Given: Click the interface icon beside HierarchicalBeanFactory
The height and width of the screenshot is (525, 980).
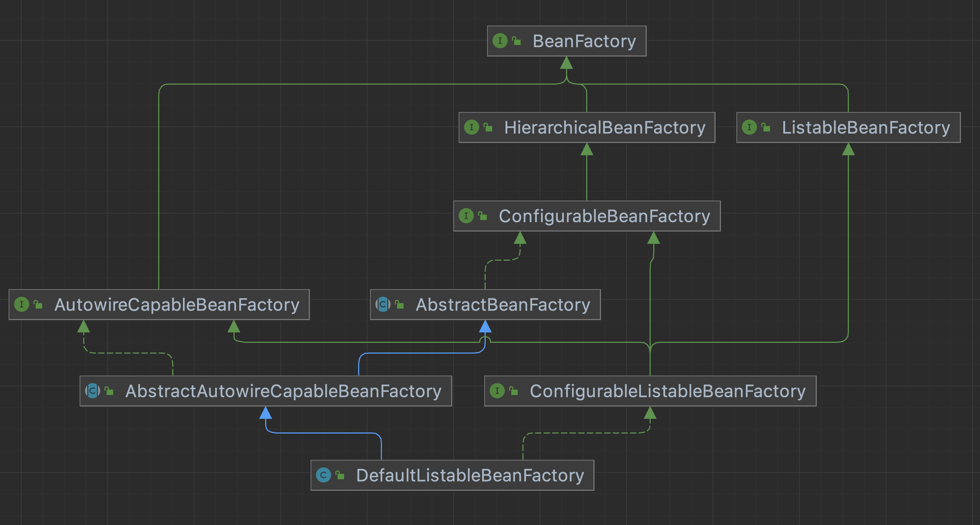Looking at the screenshot, I should coord(471,127).
